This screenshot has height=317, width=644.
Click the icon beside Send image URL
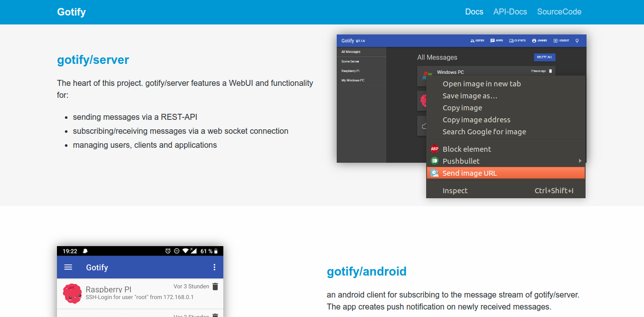[434, 173]
